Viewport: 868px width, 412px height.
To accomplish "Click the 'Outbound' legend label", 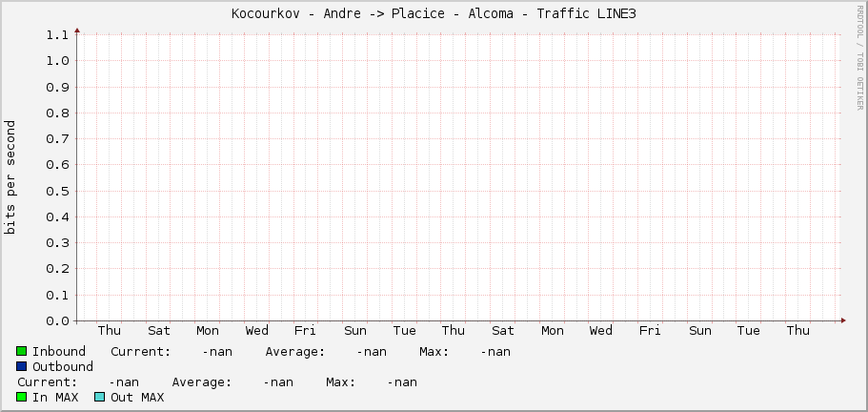I will (63, 366).
